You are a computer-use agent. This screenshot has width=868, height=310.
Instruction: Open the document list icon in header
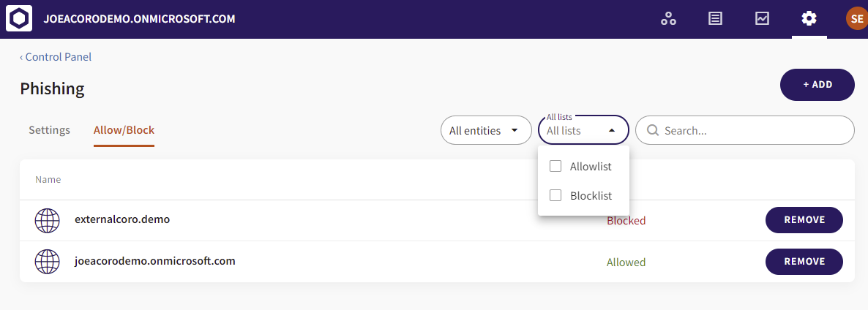point(715,19)
